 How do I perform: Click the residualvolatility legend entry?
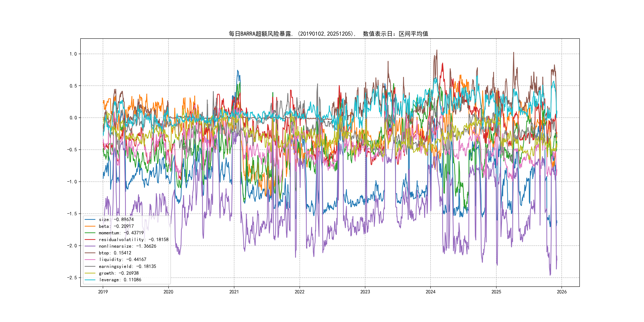click(x=134, y=240)
